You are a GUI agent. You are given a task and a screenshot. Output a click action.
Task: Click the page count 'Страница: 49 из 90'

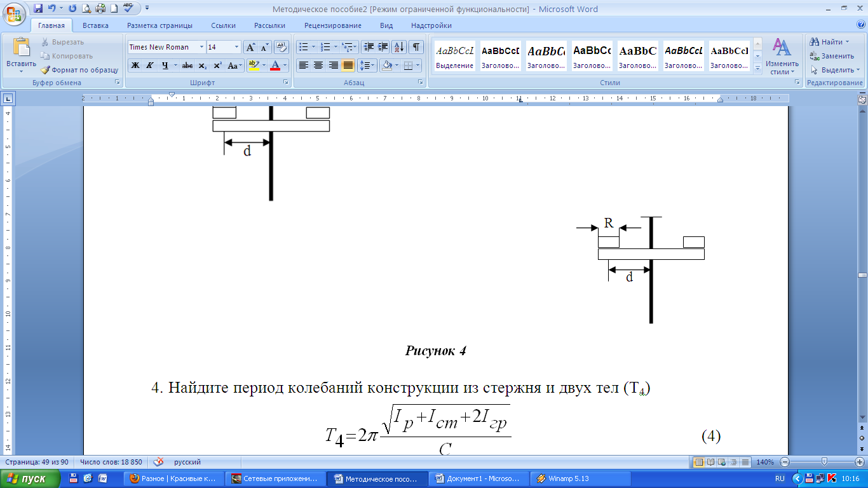click(37, 462)
